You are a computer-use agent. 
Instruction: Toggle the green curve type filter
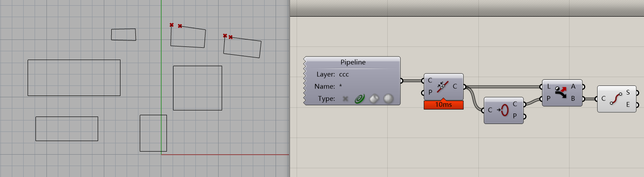360,99
